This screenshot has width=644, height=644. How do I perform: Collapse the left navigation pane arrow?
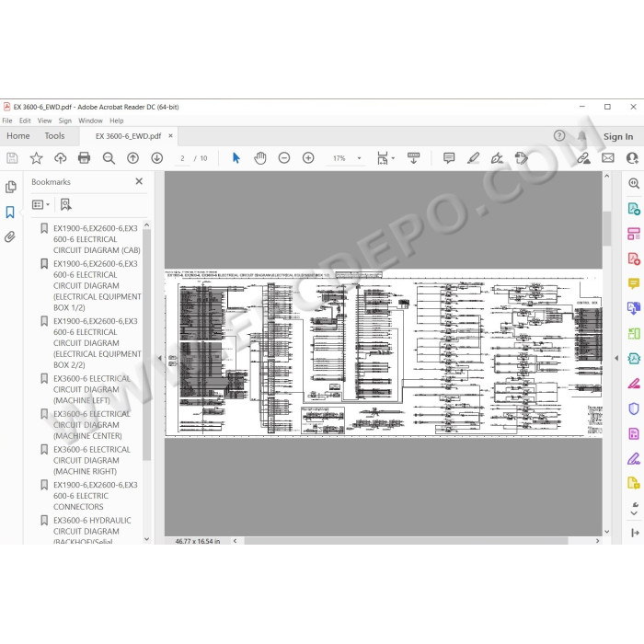point(160,358)
